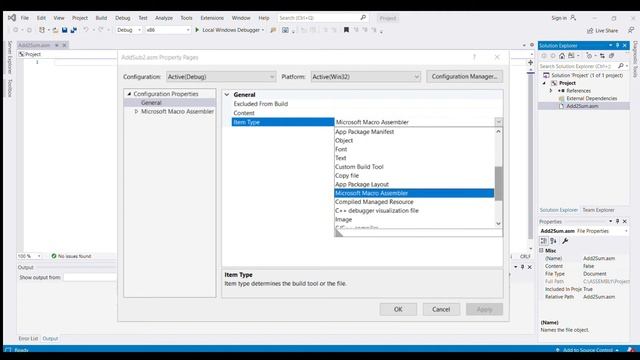Click the search magnifier in the top search box

coord(363,18)
